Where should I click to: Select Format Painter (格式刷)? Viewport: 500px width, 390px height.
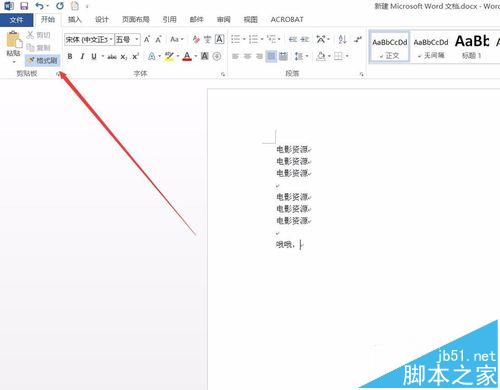[x=43, y=61]
